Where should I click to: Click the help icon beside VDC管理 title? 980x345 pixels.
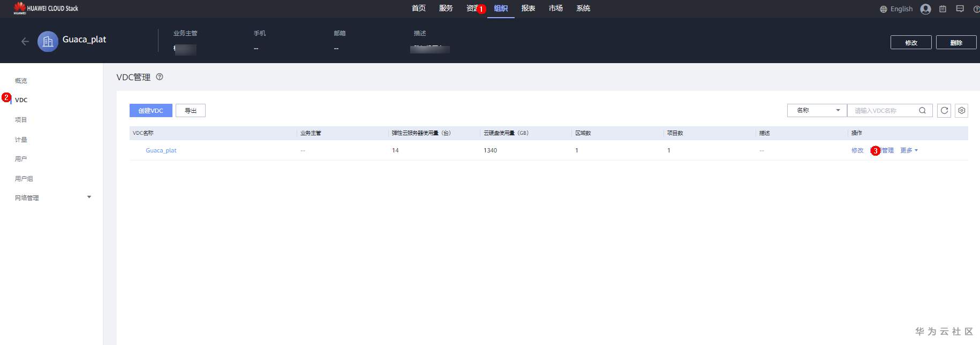(160, 77)
